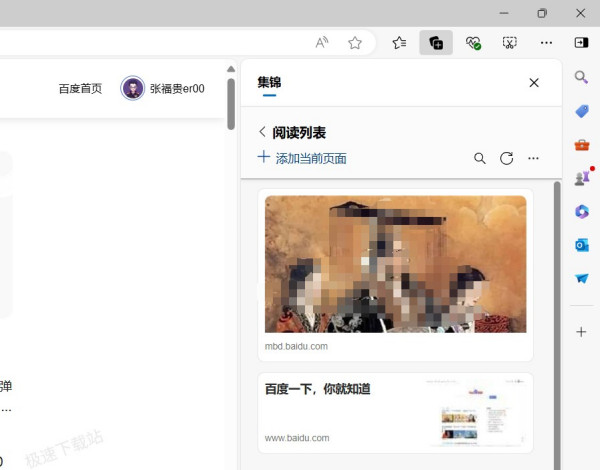Add app to sidebar with plus icon
Viewport: 600px width, 470px height.
(x=581, y=332)
